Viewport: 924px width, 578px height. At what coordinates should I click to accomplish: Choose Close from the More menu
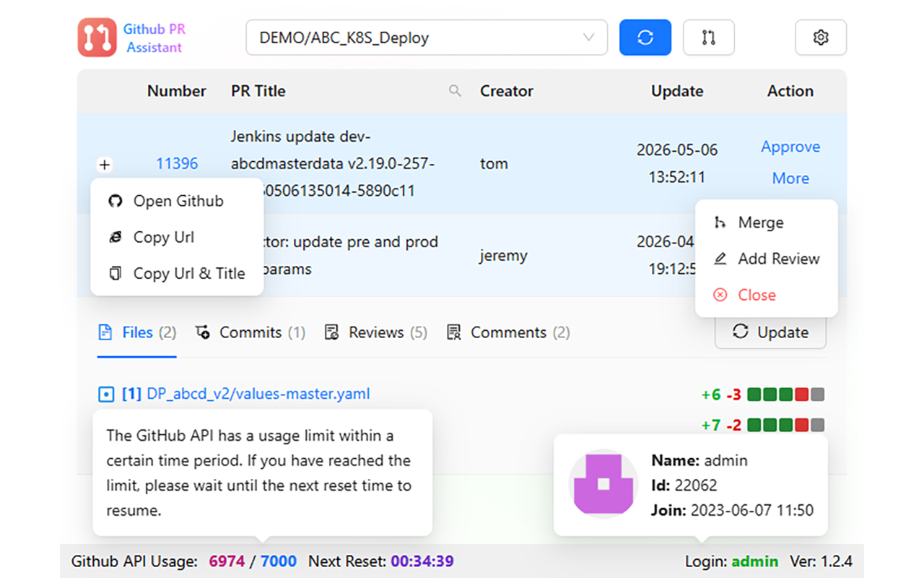point(767,295)
